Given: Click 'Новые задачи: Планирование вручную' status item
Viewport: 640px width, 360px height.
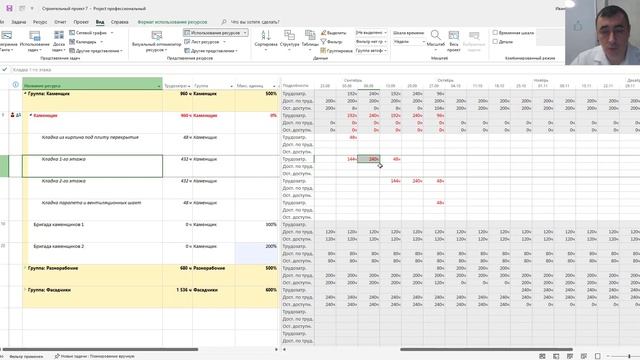Looking at the screenshot, I should pos(95,356).
